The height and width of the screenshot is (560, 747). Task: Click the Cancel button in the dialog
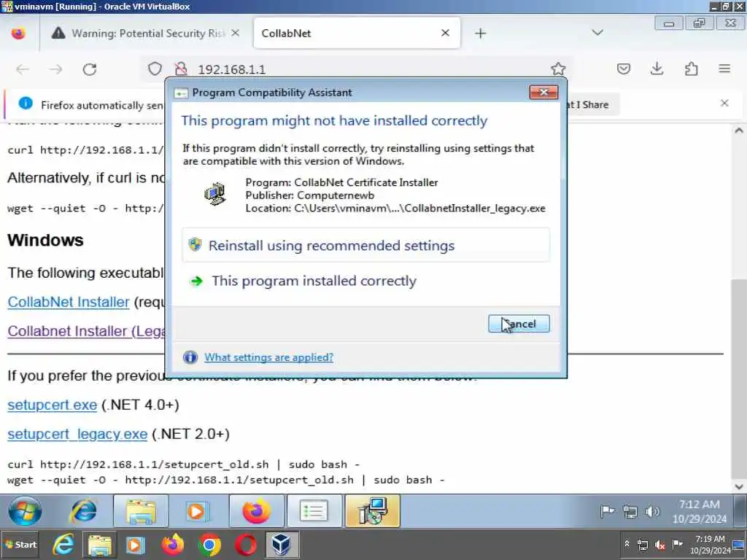pyautogui.click(x=519, y=324)
